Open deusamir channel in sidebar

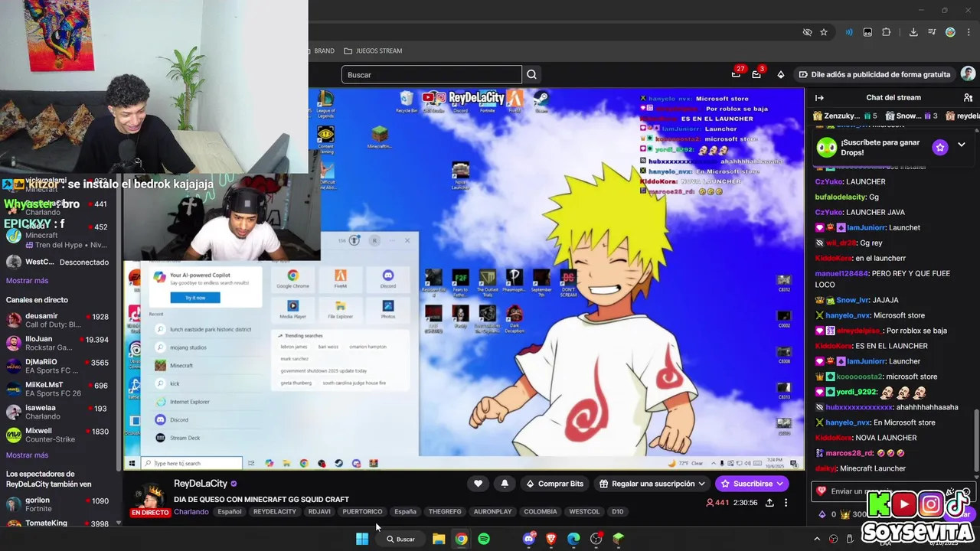58,320
